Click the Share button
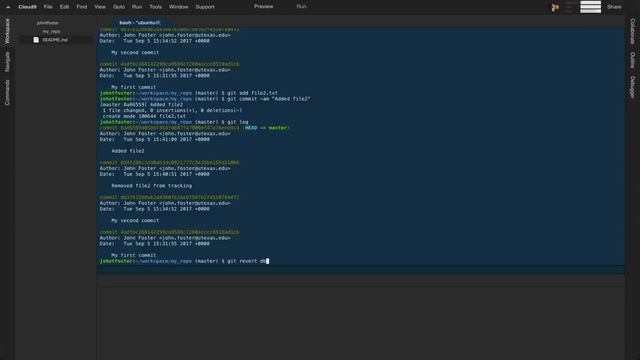Screen dimensions: 640x360 click(x=614, y=7)
